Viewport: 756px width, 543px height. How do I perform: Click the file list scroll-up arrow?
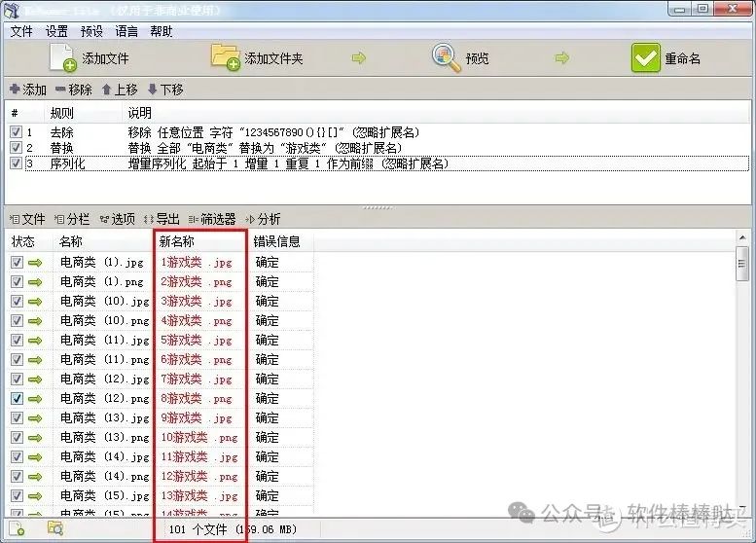click(x=741, y=237)
